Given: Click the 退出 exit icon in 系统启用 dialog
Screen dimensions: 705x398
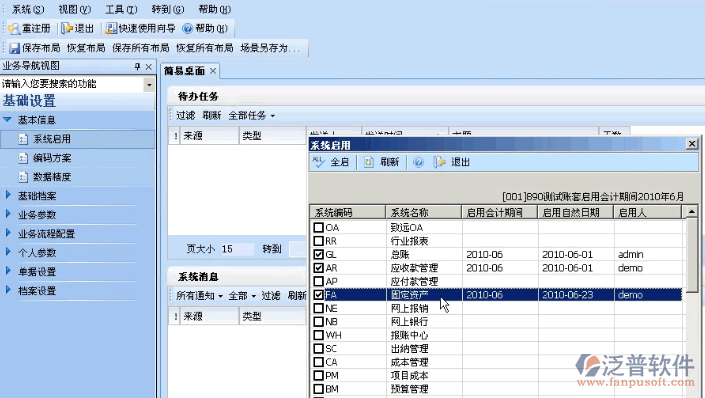Looking at the screenshot, I should pos(440,162).
